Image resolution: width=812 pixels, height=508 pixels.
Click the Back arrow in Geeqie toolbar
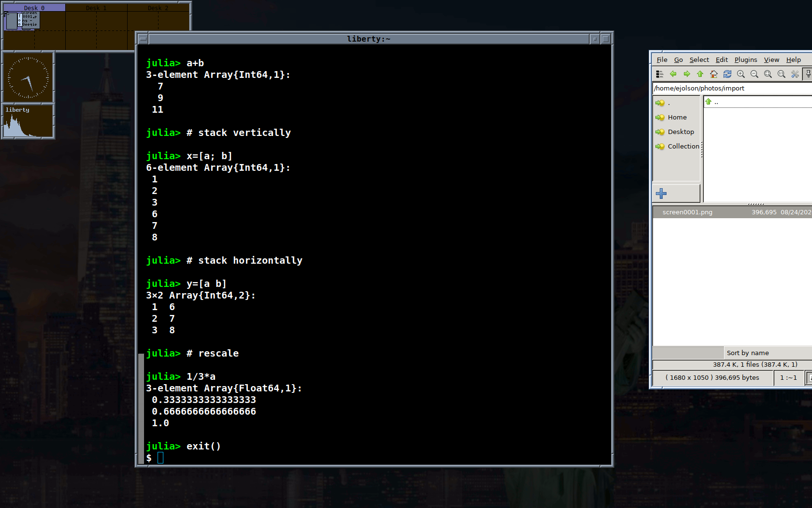coord(673,74)
